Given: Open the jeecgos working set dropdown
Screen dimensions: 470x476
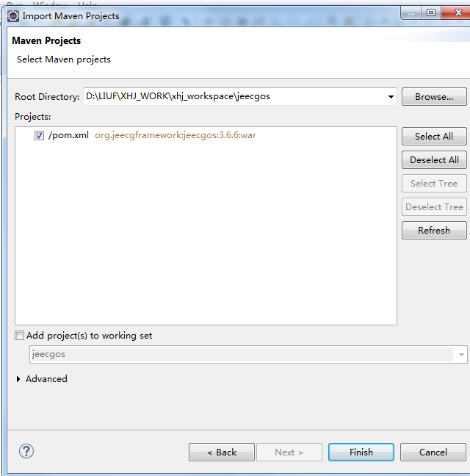Looking at the screenshot, I should pos(461,354).
